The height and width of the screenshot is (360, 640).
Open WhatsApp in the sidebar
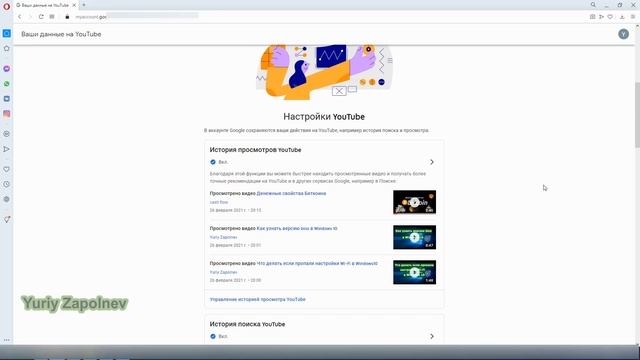(x=7, y=84)
